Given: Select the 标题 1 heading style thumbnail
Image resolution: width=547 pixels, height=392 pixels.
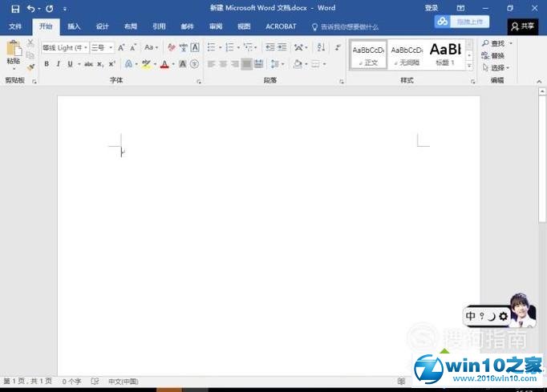Looking at the screenshot, I should point(444,54).
